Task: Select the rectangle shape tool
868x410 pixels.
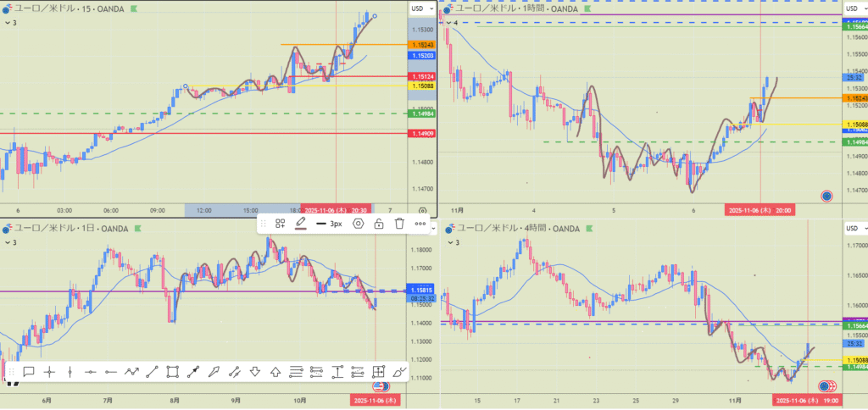Action: [172, 371]
